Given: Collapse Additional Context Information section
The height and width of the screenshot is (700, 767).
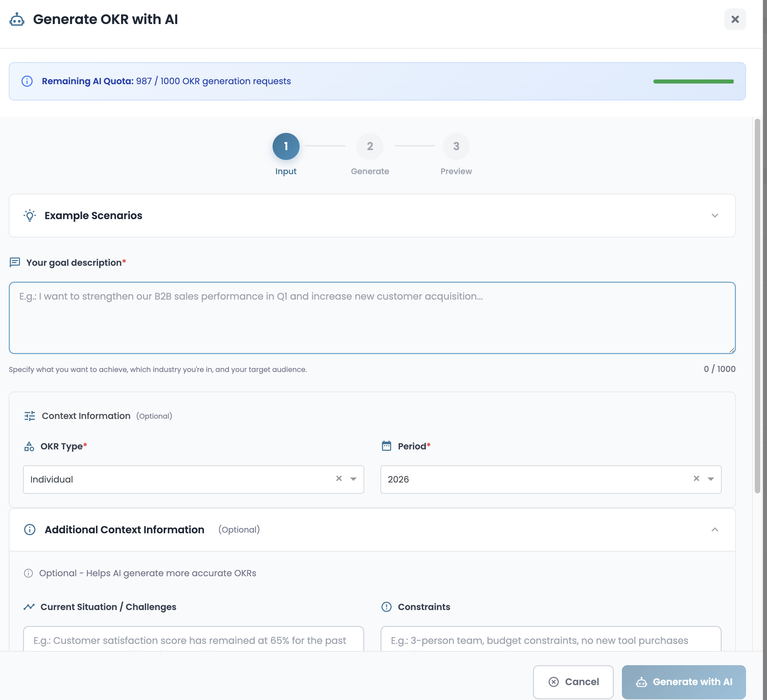Looking at the screenshot, I should click(x=715, y=530).
